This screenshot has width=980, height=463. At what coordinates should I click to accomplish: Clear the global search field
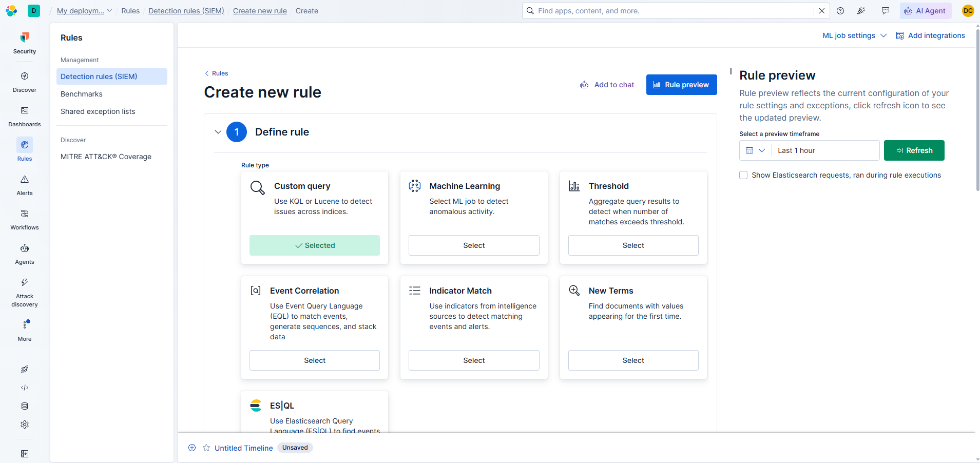coord(822,11)
